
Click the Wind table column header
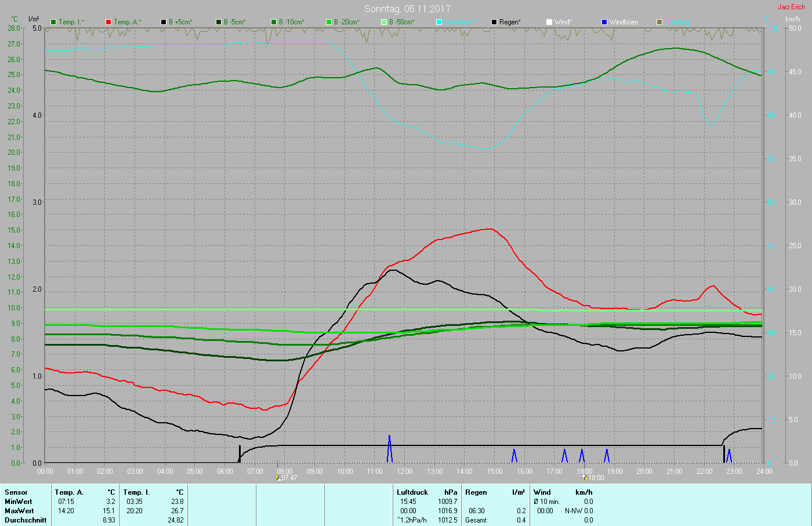542,492
